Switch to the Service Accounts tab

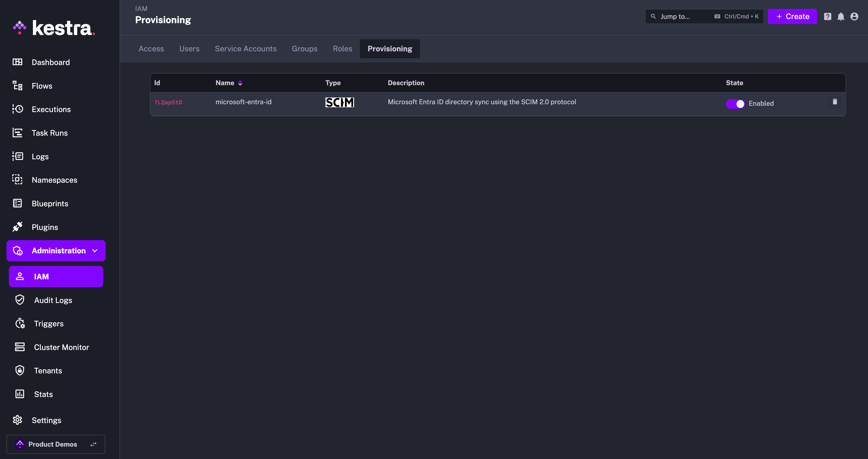(246, 49)
